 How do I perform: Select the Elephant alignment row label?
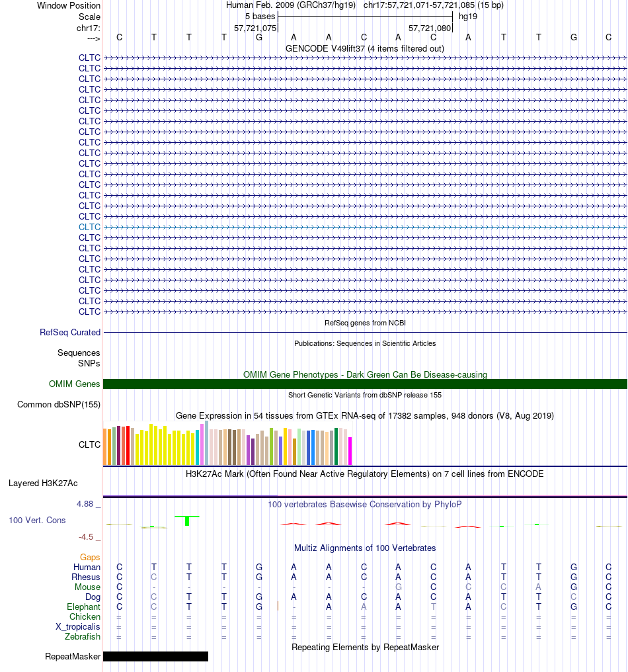click(83, 607)
